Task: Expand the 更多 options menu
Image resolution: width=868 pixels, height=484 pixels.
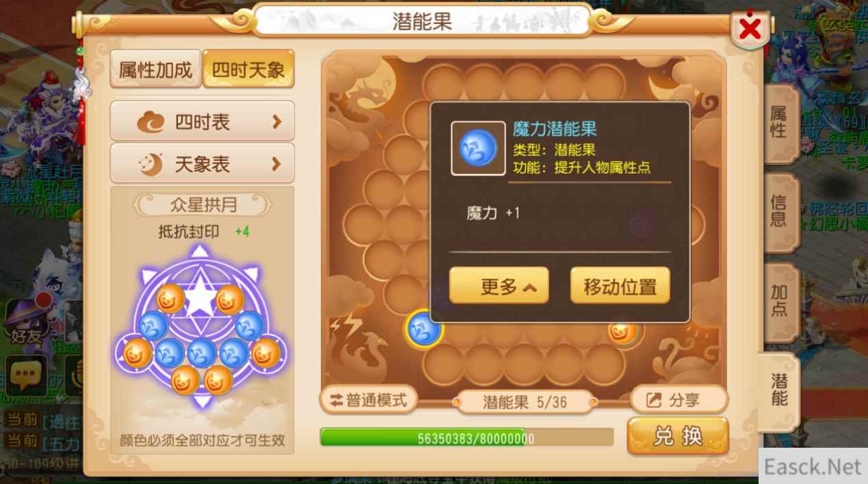Action: point(499,286)
